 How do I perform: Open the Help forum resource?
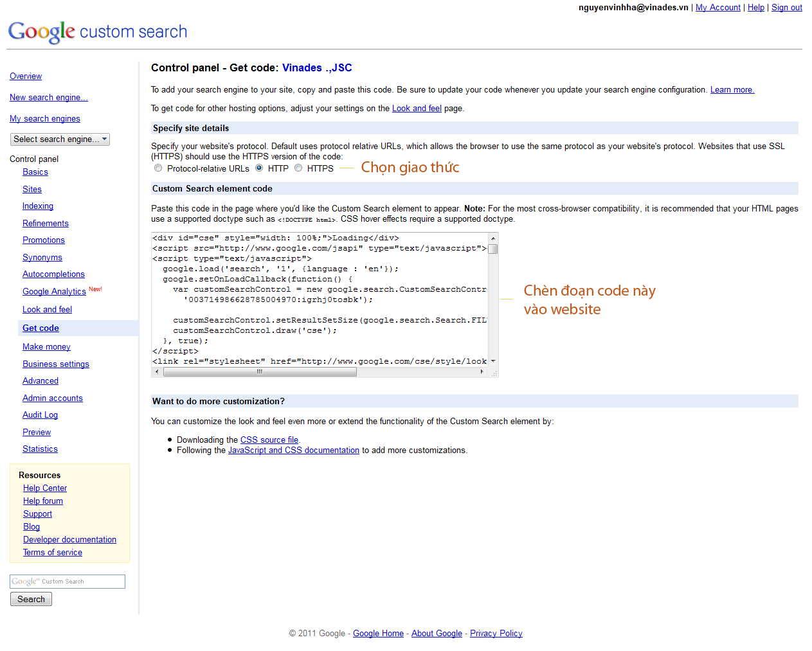click(43, 501)
